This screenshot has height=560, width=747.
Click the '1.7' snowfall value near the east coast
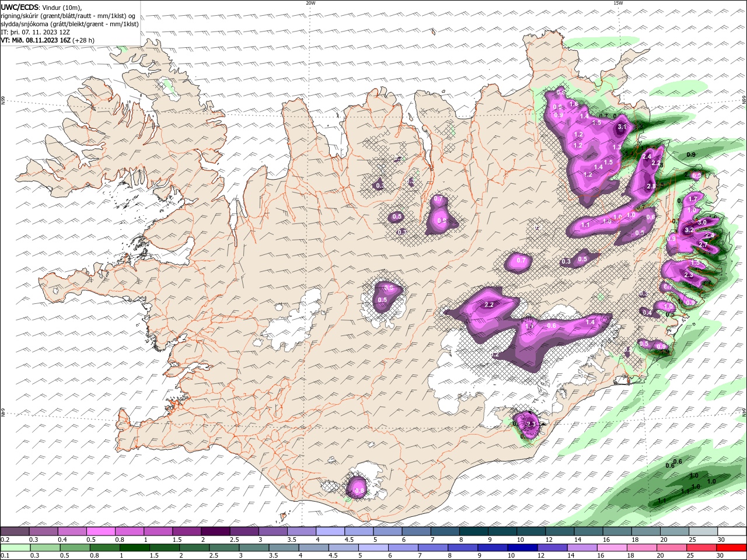[693, 199]
